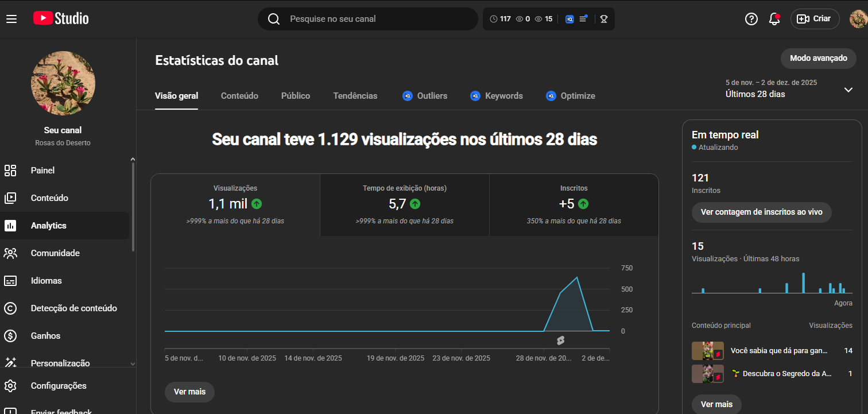Viewport: 868px width, 414px height.
Task: Click the video title 'Descubra o Segredo da A...'
Action: coord(781,374)
